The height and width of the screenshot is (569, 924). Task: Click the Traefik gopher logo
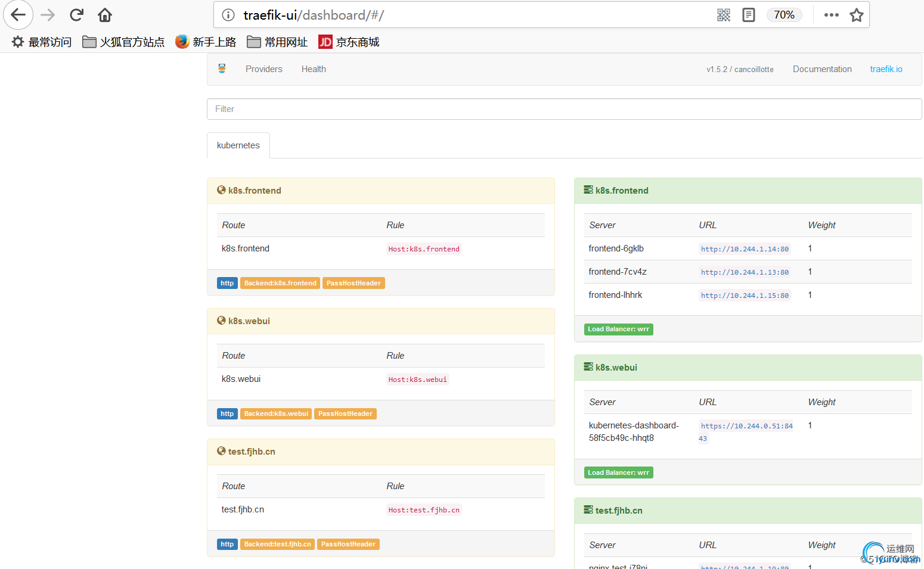tap(222, 69)
